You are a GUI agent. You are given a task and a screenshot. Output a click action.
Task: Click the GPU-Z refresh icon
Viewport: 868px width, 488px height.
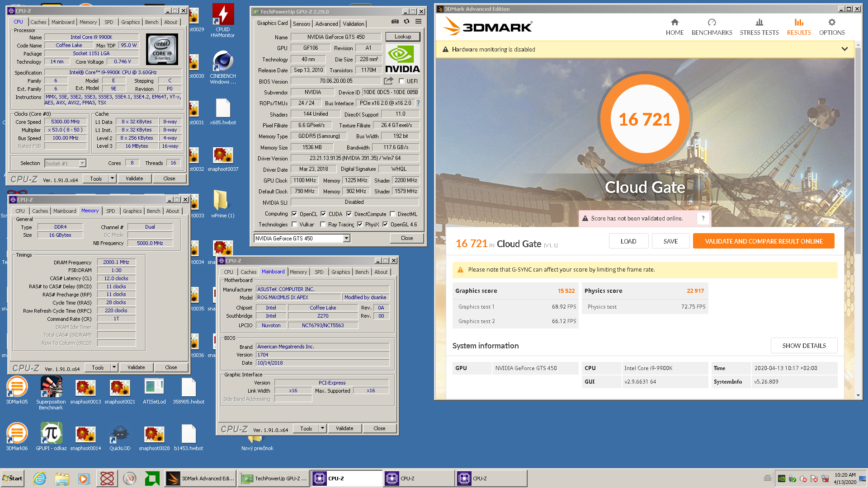pyautogui.click(x=406, y=22)
